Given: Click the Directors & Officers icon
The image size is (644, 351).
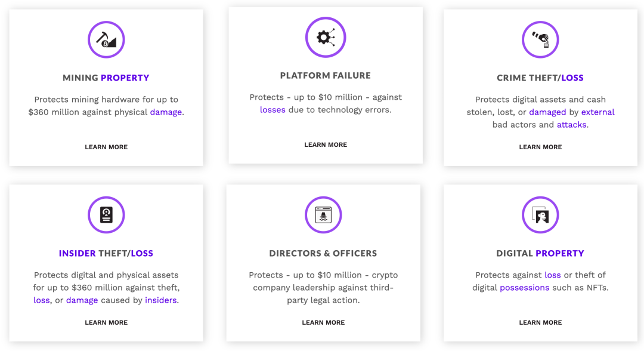Looking at the screenshot, I should tap(323, 214).
